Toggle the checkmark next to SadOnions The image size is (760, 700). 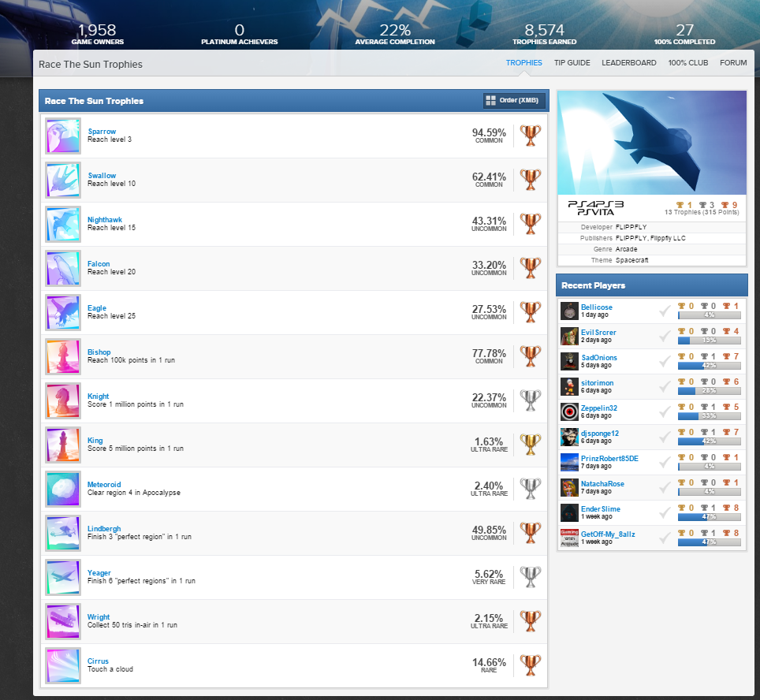[665, 362]
